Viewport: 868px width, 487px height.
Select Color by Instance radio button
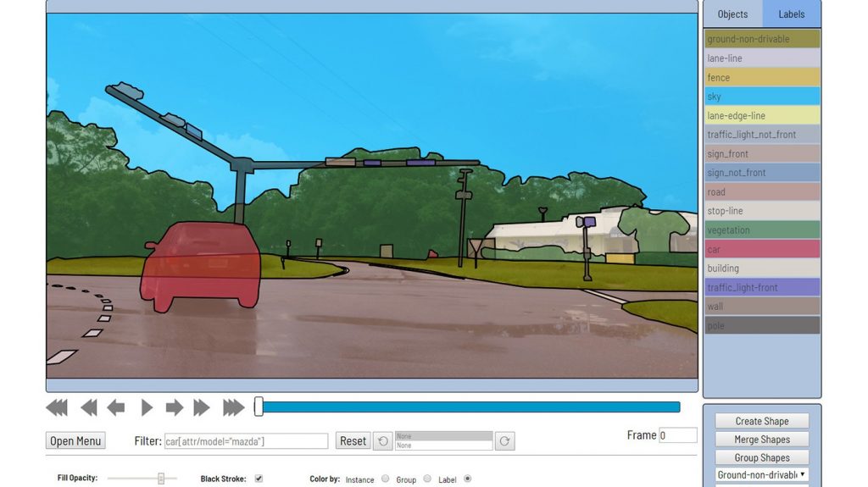pos(386,479)
